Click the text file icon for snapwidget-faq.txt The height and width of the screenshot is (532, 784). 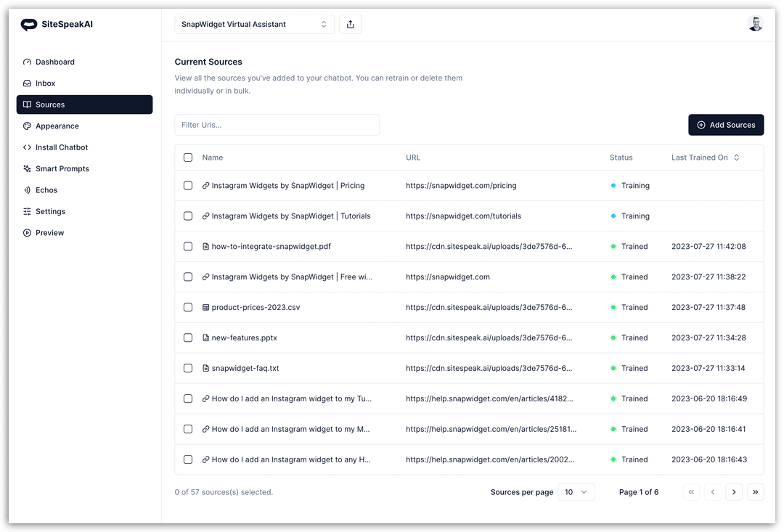click(x=205, y=369)
